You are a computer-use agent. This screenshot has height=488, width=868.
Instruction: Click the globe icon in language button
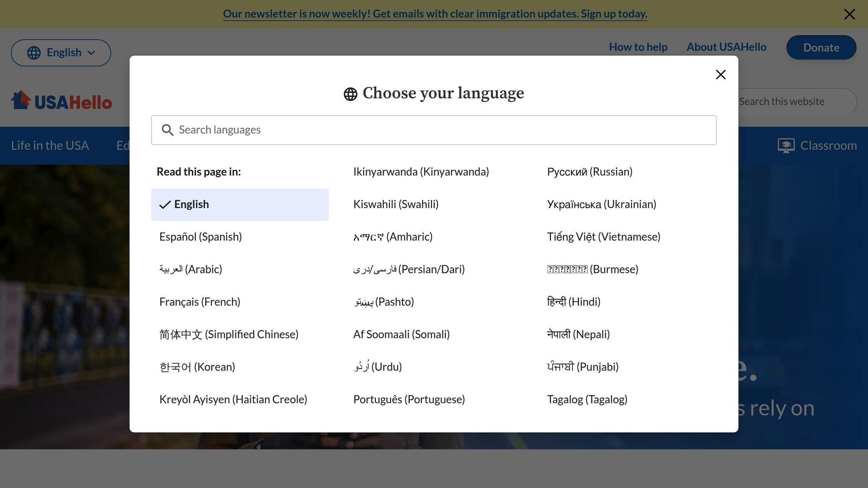coord(34,53)
